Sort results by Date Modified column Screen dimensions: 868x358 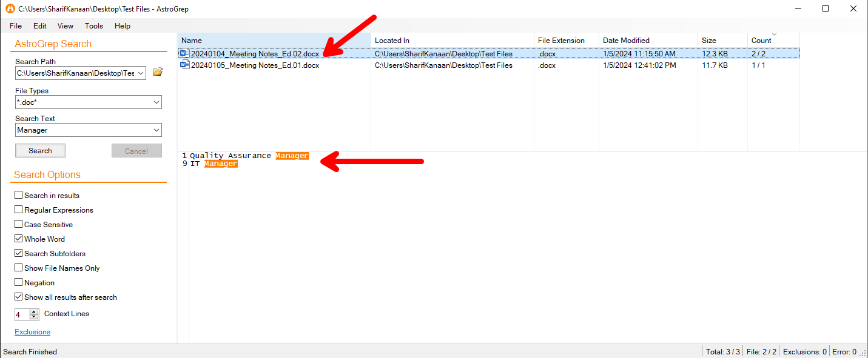[x=626, y=41]
